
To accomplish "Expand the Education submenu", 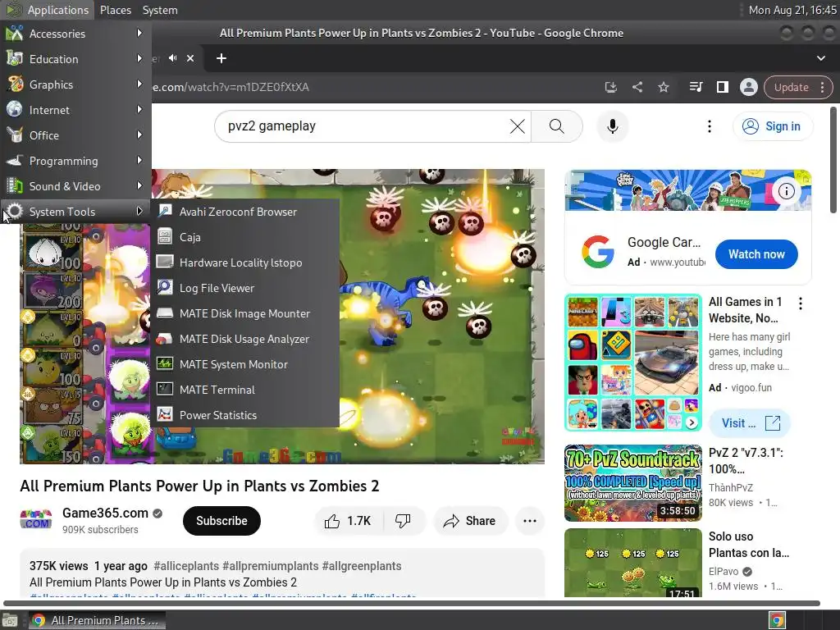I will point(75,59).
